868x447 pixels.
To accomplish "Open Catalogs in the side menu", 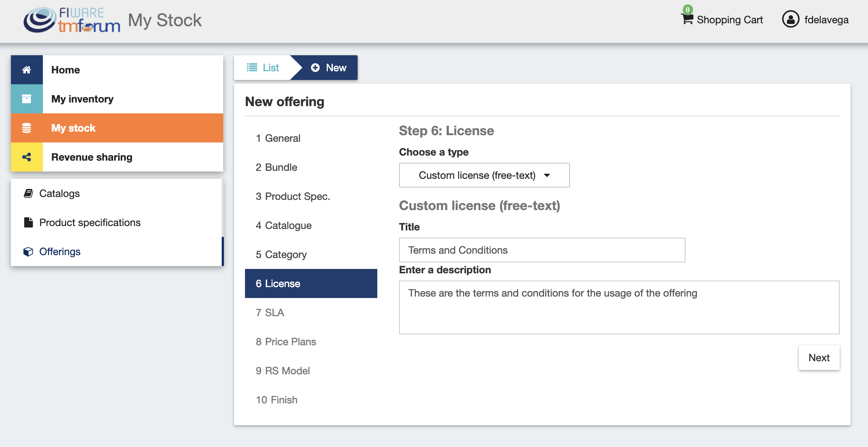I will click(x=116, y=193).
